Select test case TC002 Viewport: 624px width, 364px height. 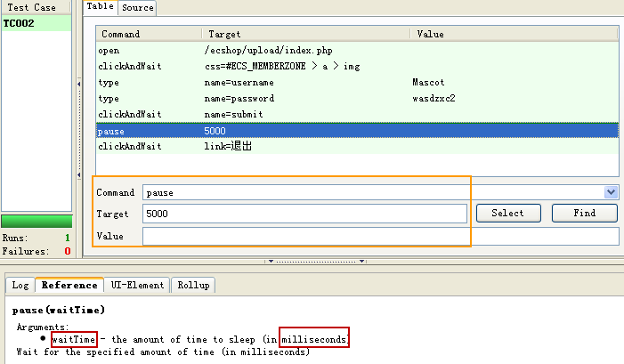(36, 23)
